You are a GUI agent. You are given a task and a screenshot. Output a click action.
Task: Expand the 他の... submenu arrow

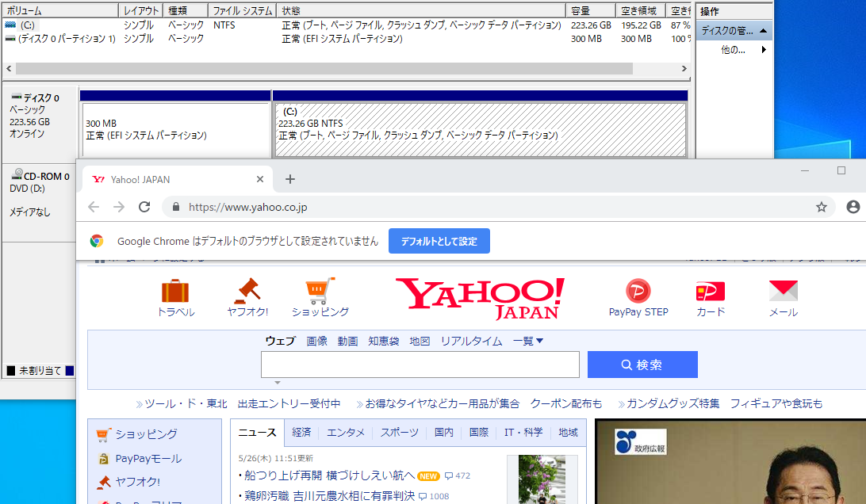(x=764, y=50)
